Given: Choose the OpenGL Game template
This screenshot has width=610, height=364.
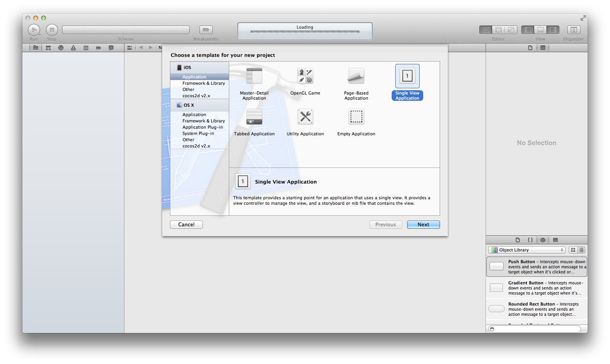Looking at the screenshot, I should click(305, 81).
